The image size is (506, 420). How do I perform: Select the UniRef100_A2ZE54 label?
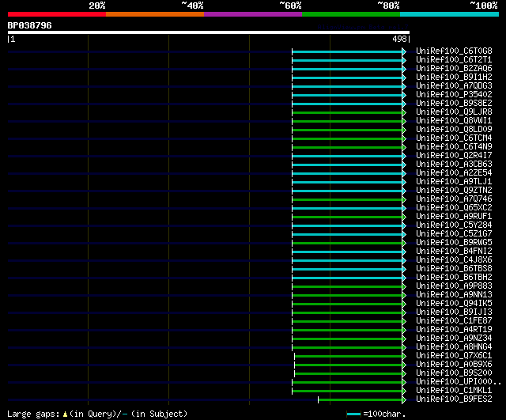point(454,173)
